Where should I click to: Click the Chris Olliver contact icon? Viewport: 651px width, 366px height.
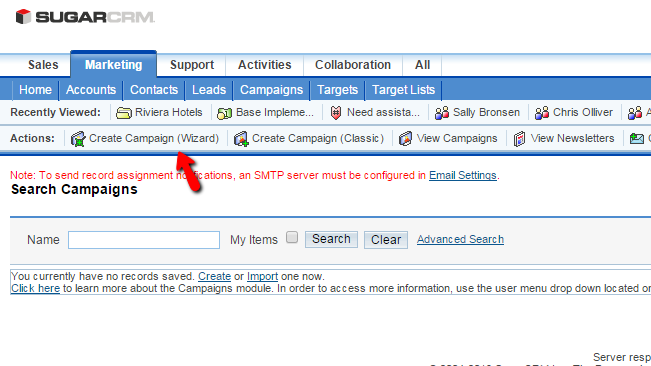542,113
